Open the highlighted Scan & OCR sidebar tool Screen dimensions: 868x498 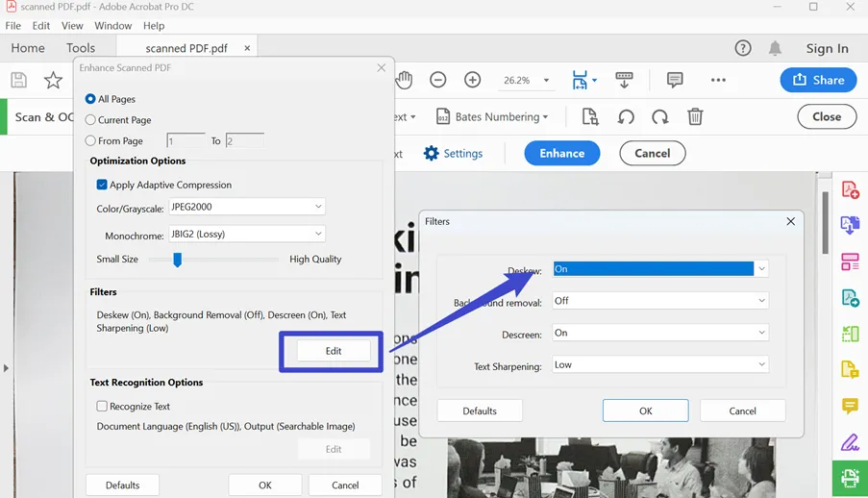[x=850, y=478]
